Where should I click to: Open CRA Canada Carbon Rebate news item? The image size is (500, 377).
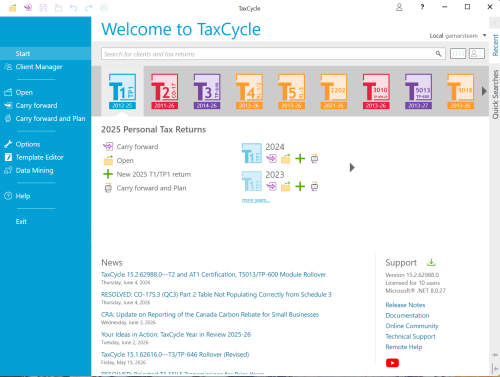210,315
